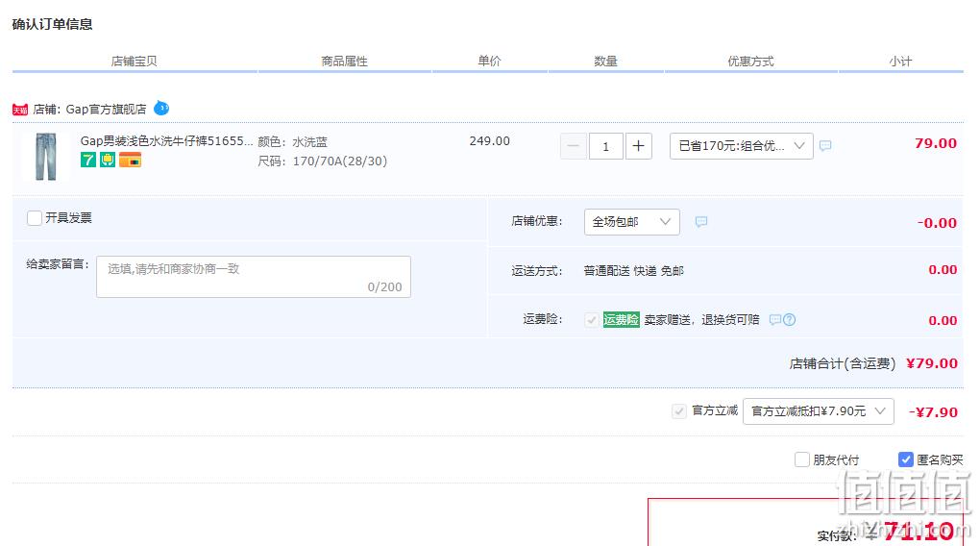Viewport: 980px width, 546px height.
Task: Click the size text 170/70A(28/30)
Action: pyautogui.click(x=340, y=161)
